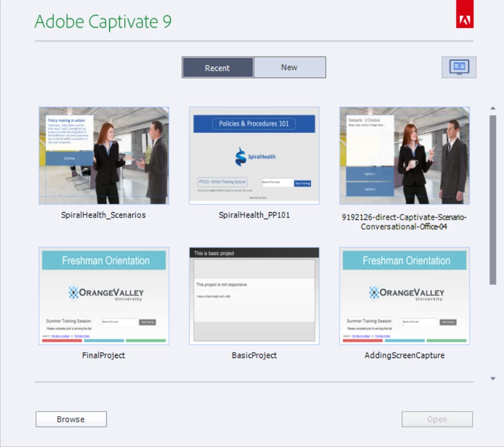Click the 9192126-direct-Captivate-Scenario file name
Image resolution: width=504 pixels, height=447 pixels.
pyautogui.click(x=404, y=221)
